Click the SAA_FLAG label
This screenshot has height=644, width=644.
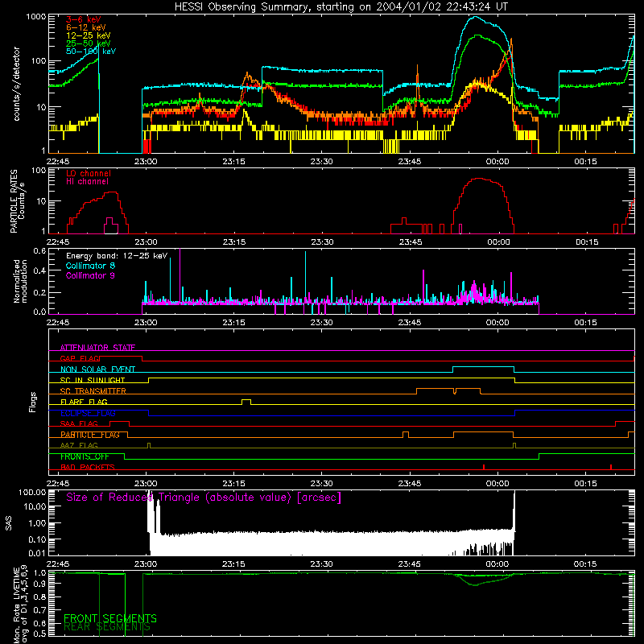coord(79,423)
